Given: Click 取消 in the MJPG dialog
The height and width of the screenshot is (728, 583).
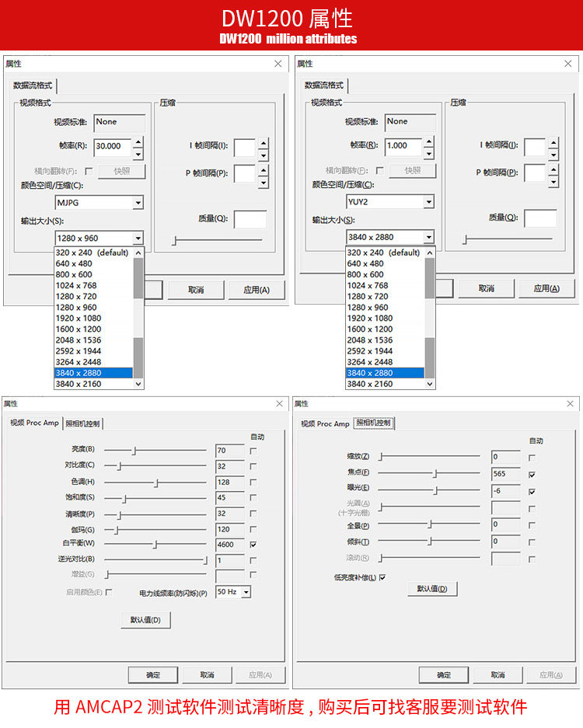Looking at the screenshot, I should point(196,290).
